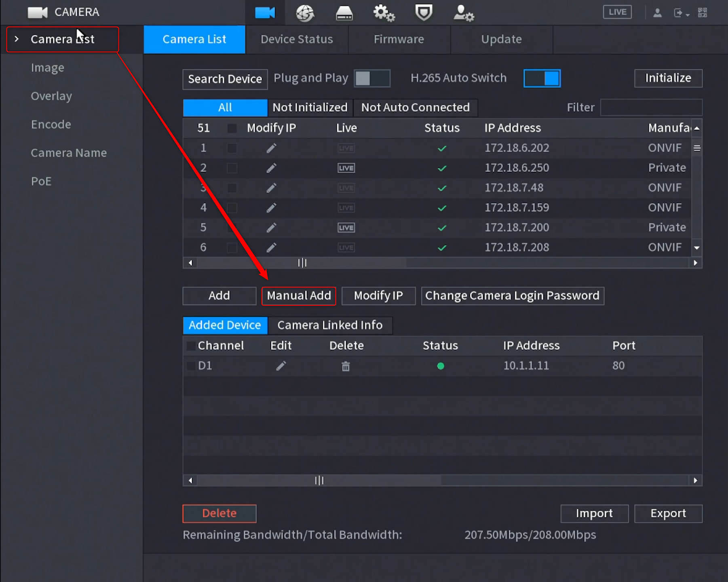The image size is (728, 582).
Task: Click the Manual Add button
Action: coord(299,296)
